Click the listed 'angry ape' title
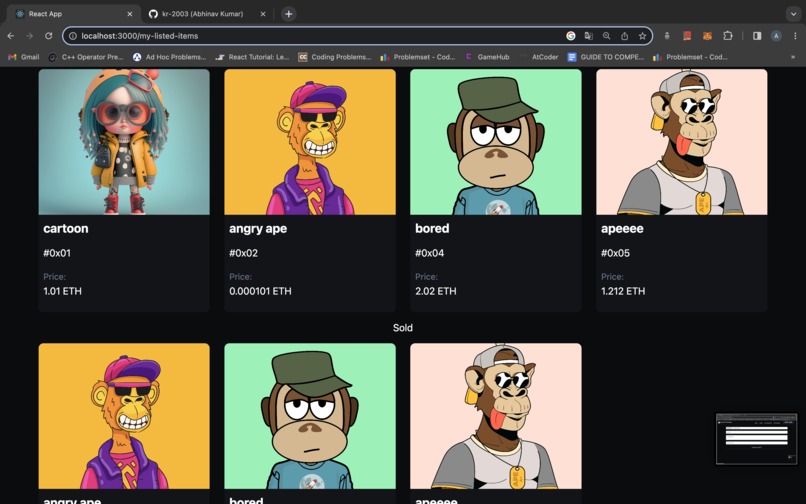The image size is (806, 504). coord(258,228)
